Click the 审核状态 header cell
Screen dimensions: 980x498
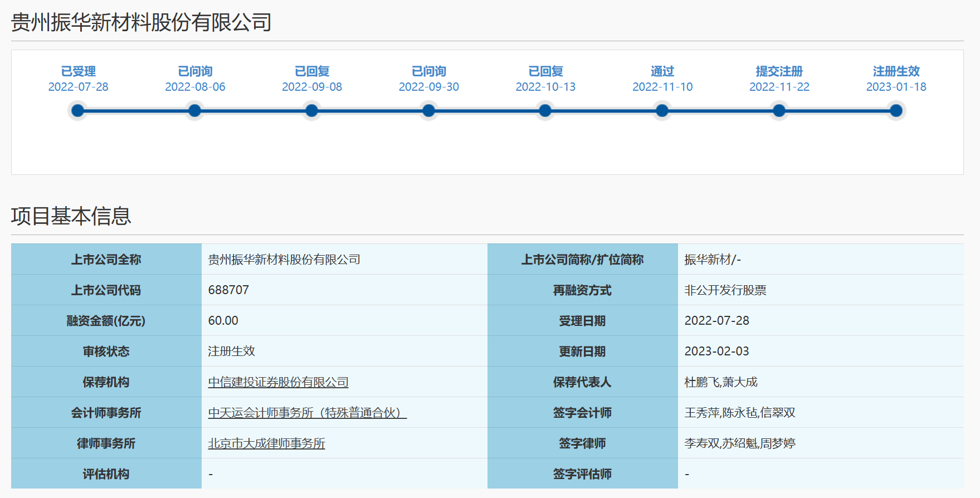tap(106, 351)
